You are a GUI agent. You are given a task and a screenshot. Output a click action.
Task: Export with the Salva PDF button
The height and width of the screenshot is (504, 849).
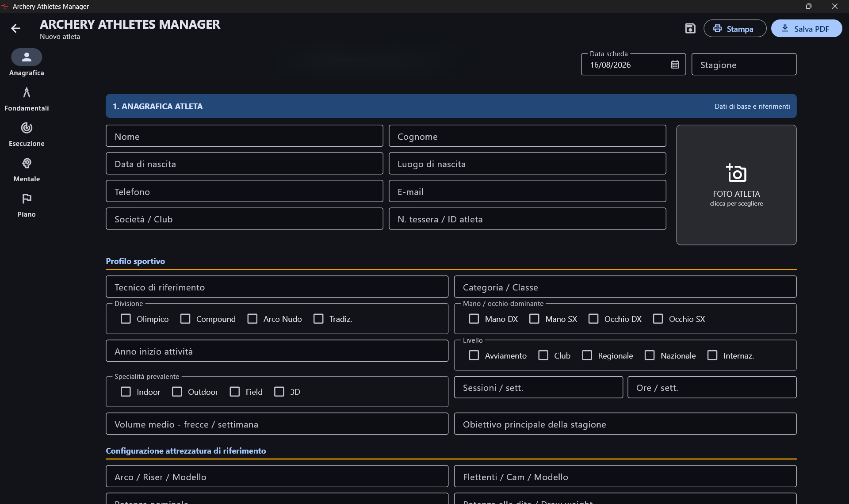(807, 28)
